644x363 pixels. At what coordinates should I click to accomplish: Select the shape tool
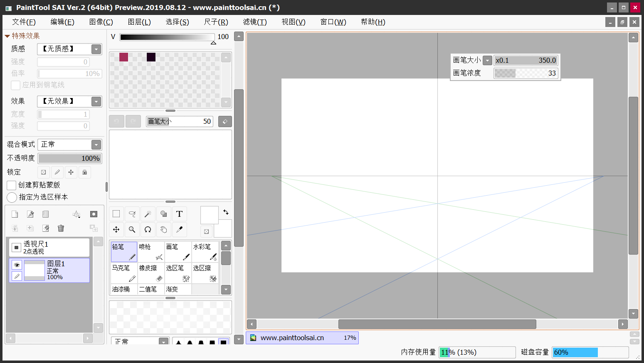(x=163, y=214)
